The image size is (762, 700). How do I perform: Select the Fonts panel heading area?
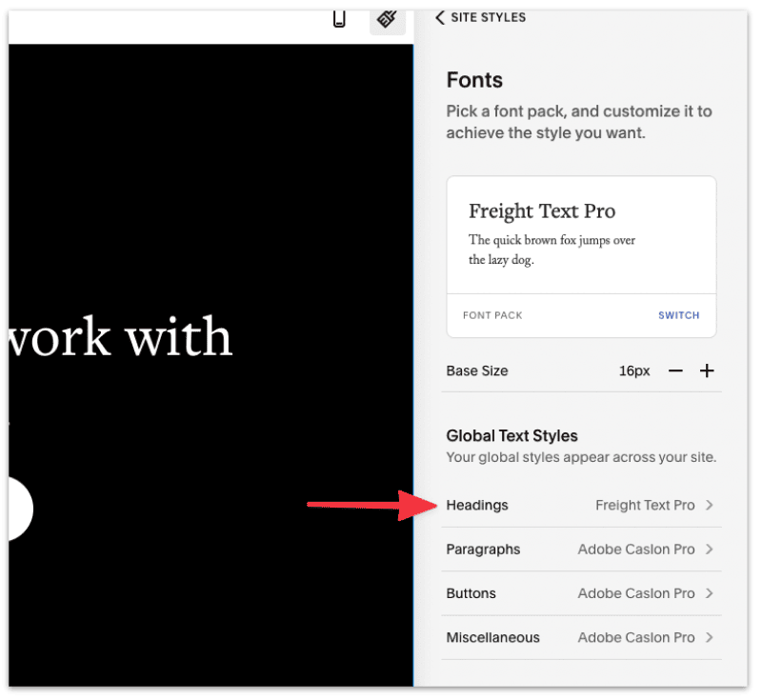pos(473,80)
